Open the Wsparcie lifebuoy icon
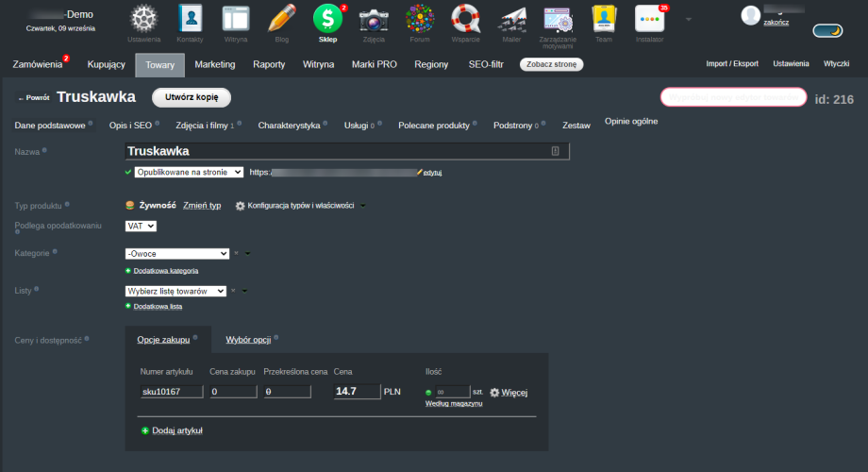 (x=466, y=20)
